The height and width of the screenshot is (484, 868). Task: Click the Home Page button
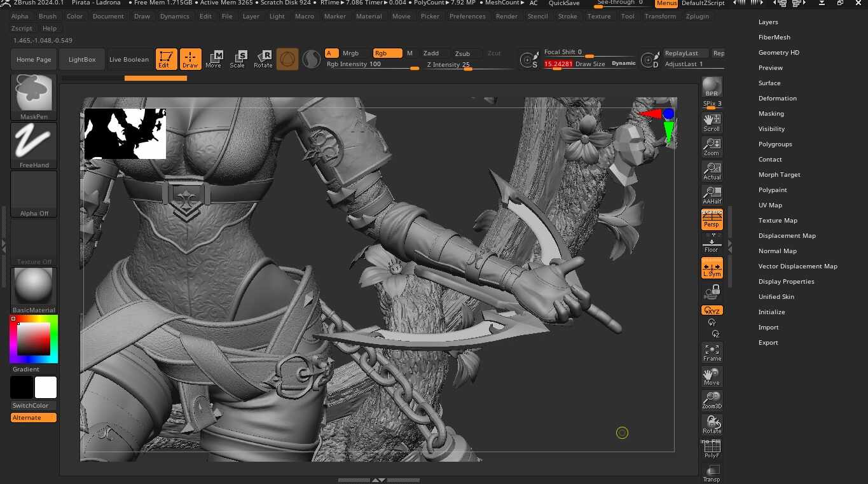[x=34, y=59]
